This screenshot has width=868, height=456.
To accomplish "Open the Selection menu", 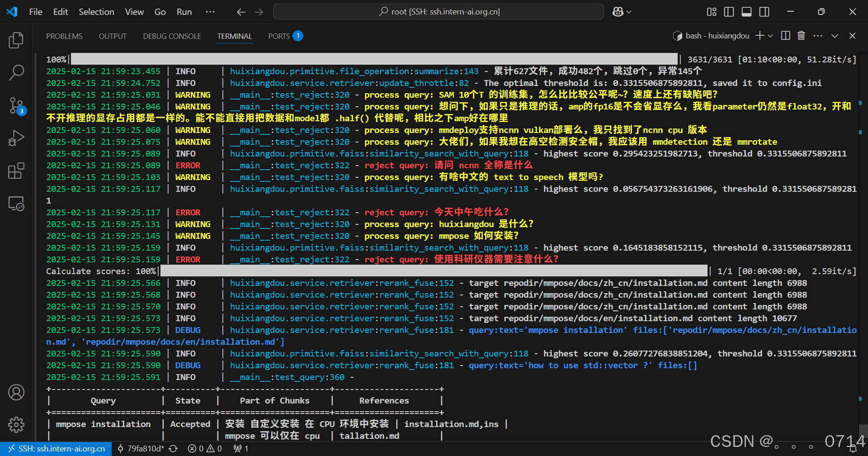I will pos(96,12).
